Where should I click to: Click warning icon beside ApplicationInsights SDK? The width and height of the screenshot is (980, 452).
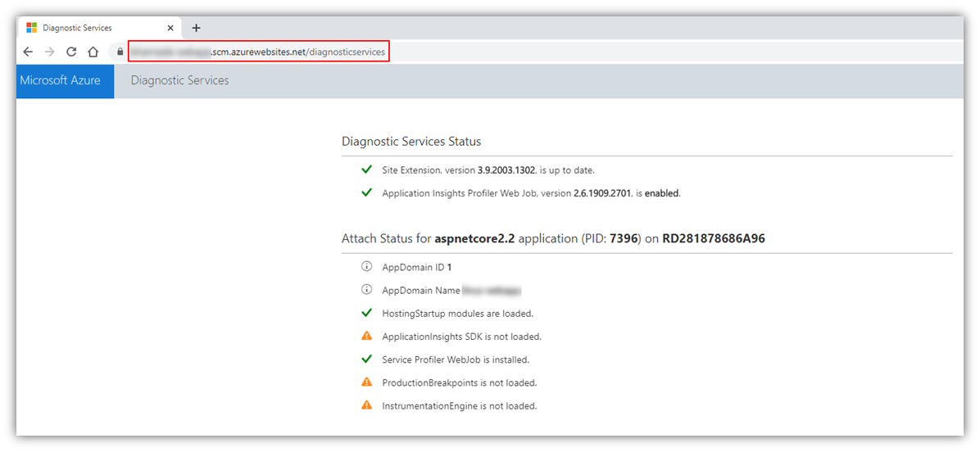tap(367, 336)
